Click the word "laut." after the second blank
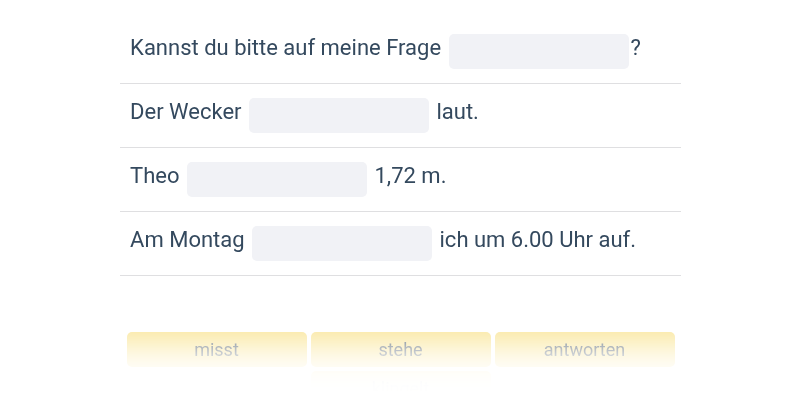The image size is (800, 400). pyautogui.click(x=458, y=112)
